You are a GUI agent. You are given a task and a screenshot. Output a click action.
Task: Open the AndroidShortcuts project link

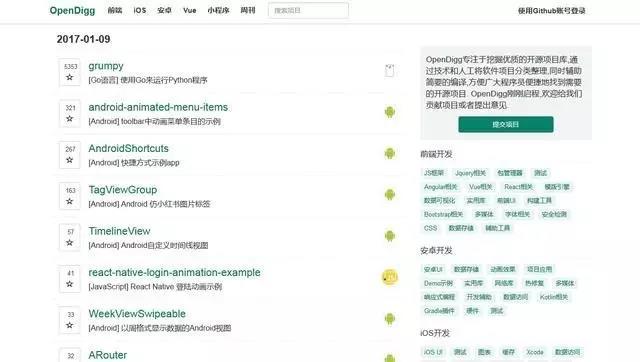coord(129,148)
